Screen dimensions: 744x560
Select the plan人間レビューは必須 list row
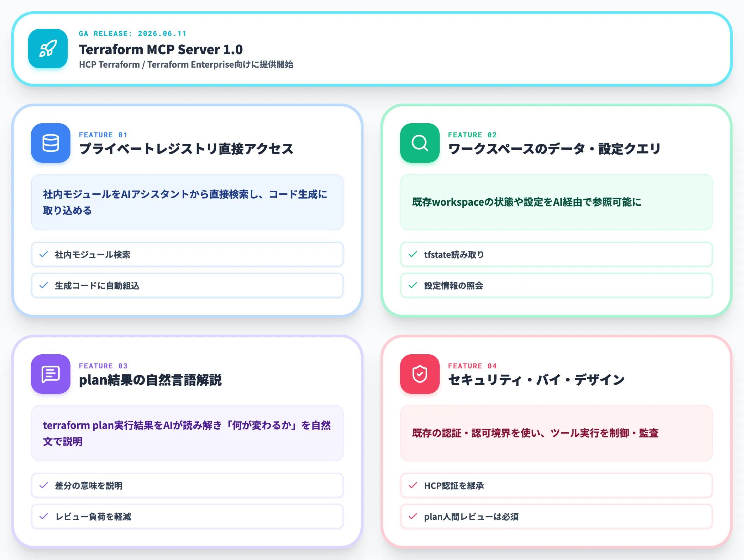pyautogui.click(x=557, y=516)
